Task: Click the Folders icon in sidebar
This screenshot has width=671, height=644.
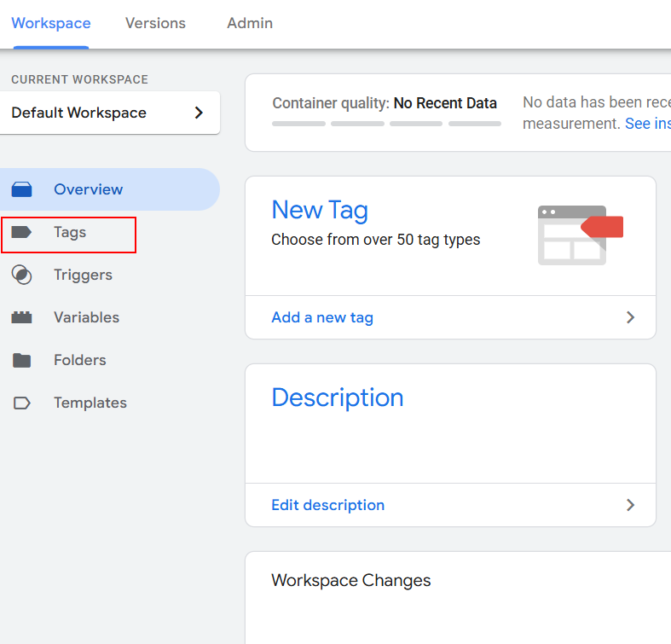Action: click(x=22, y=360)
